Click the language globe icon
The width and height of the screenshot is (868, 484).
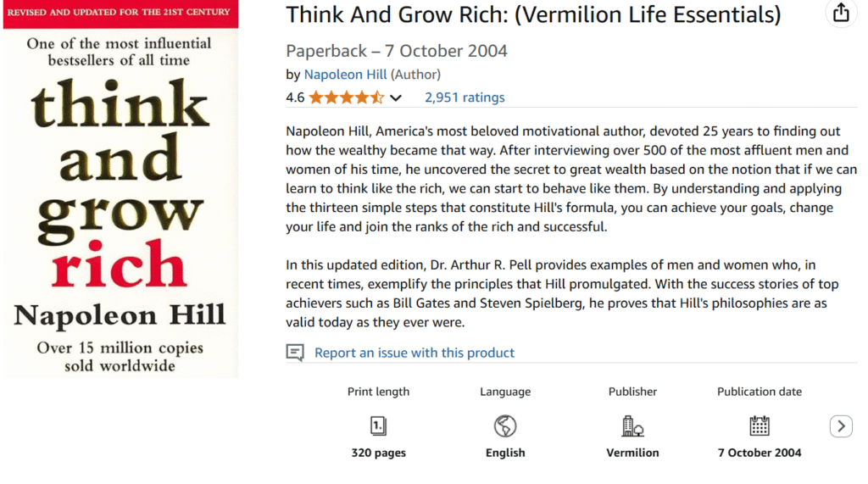pos(505,426)
